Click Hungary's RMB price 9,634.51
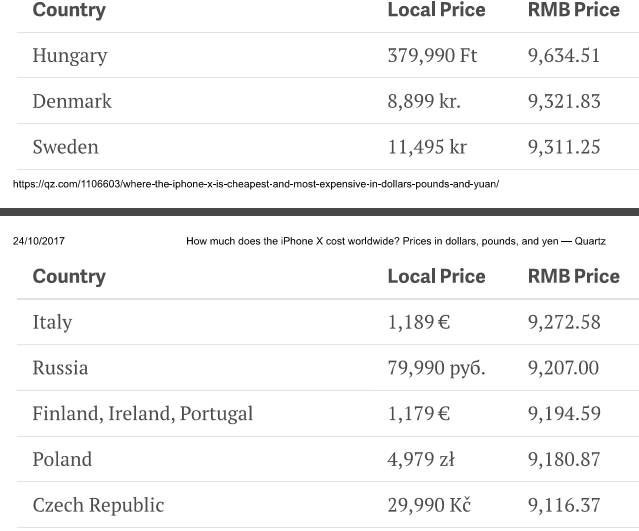This screenshot has height=531, width=639. coord(564,56)
